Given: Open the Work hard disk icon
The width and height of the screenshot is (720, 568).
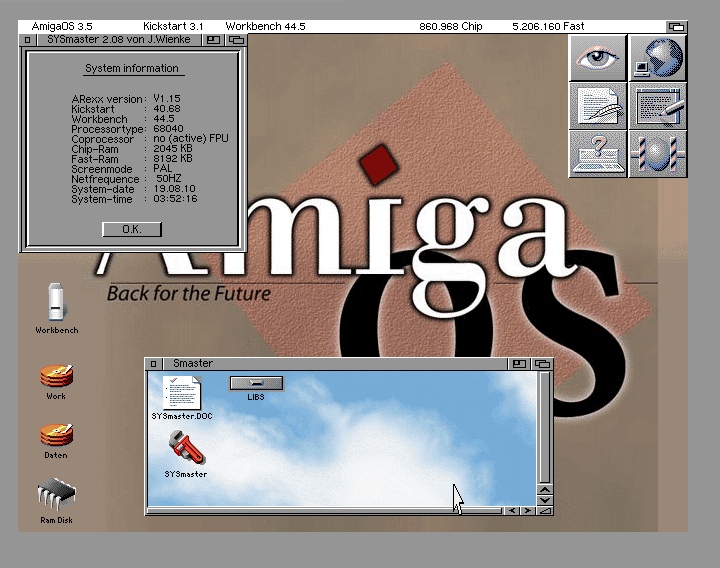Looking at the screenshot, I should (x=56, y=376).
